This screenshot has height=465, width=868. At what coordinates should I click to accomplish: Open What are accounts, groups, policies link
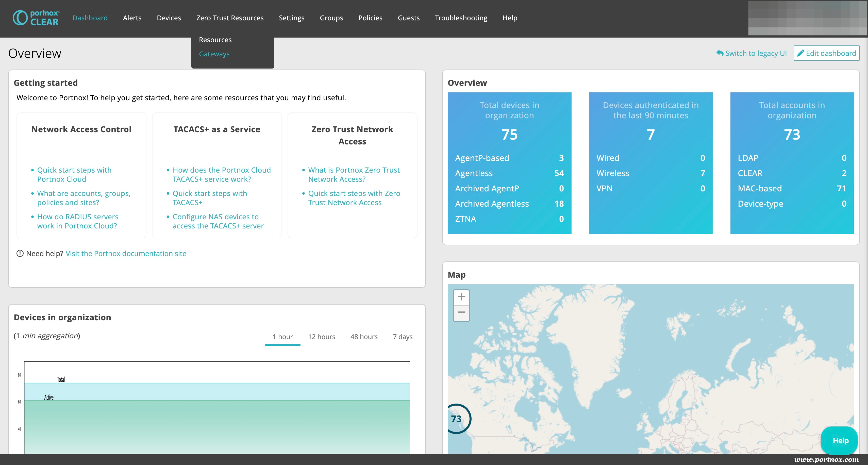84,198
